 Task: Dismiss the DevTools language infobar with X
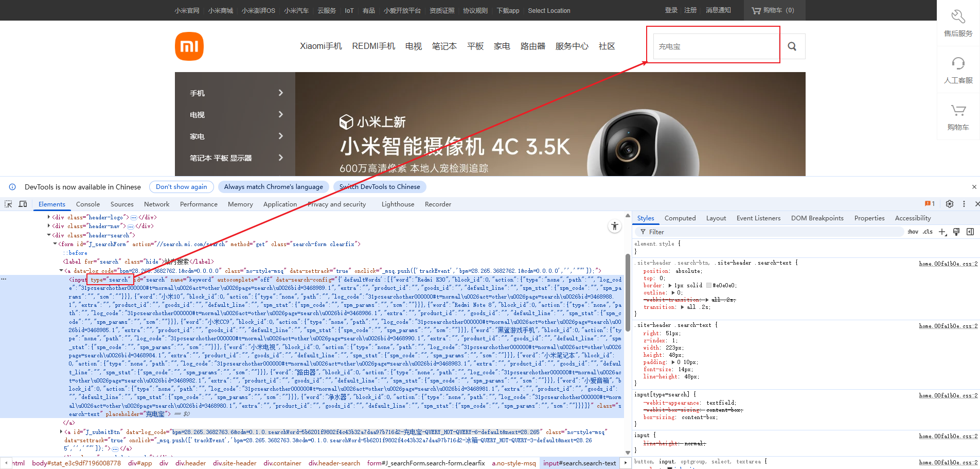pos(974,187)
